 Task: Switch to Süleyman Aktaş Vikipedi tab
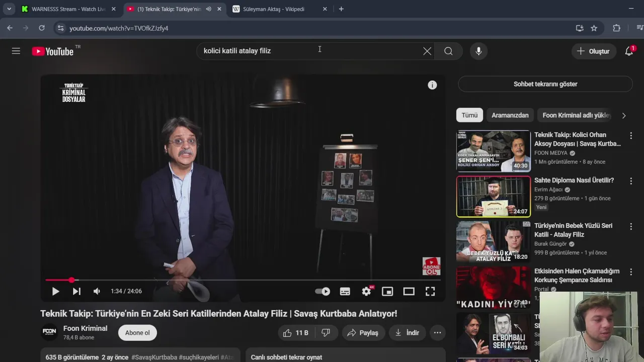click(280, 9)
